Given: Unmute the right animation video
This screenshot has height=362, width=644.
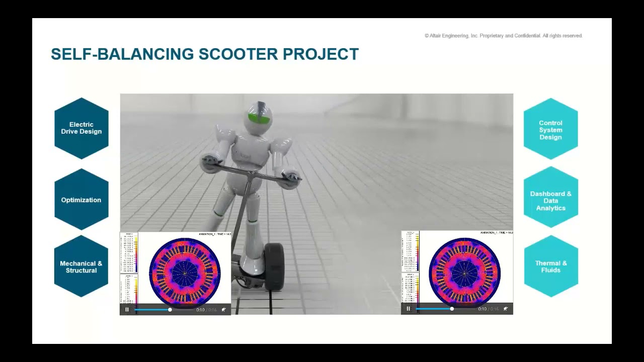Looking at the screenshot, I should (x=506, y=309).
